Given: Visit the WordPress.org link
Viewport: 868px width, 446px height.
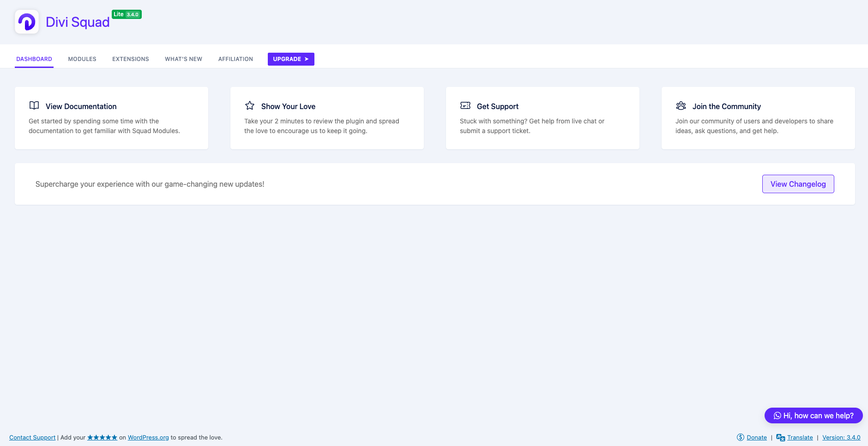Looking at the screenshot, I should [x=148, y=437].
